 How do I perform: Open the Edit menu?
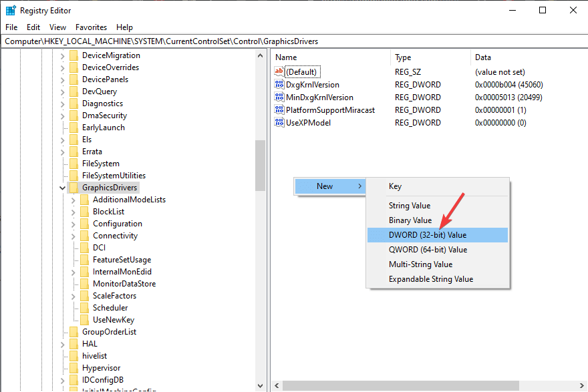pos(33,27)
